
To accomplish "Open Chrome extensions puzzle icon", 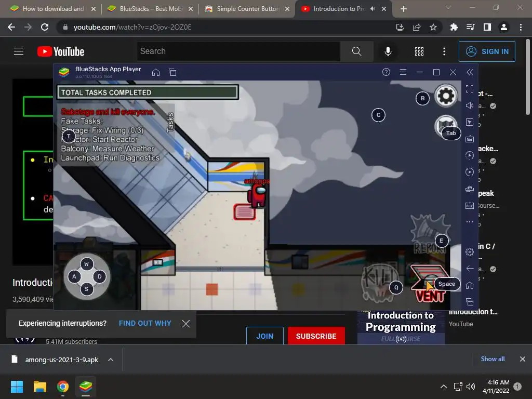I will click(x=454, y=27).
